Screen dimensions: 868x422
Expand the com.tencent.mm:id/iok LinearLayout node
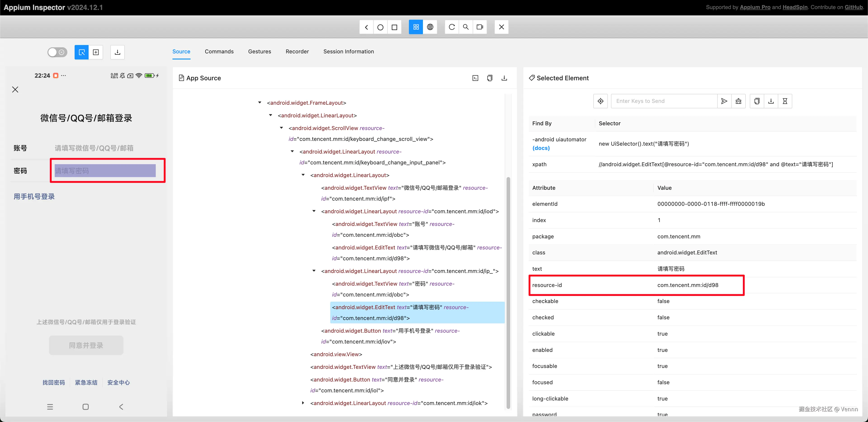click(303, 403)
